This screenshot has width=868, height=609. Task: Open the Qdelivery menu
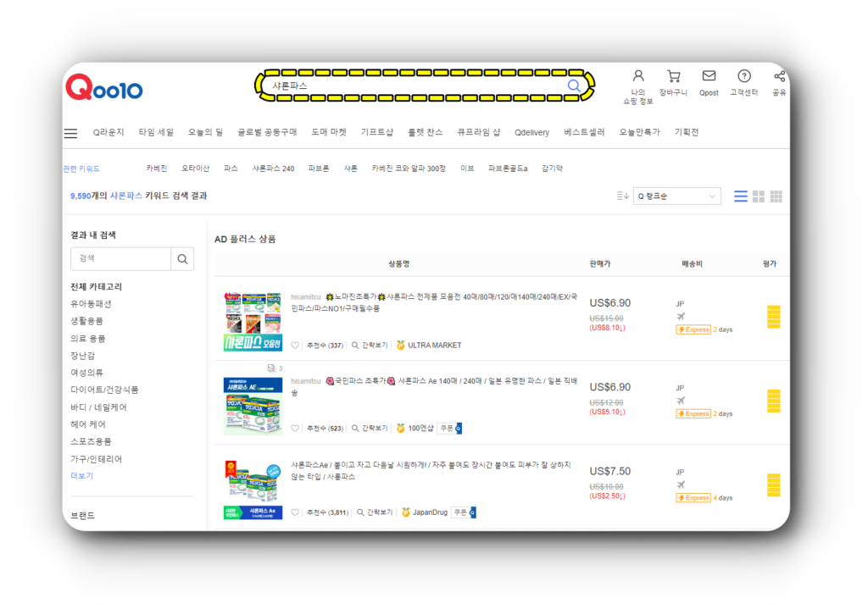pos(532,133)
